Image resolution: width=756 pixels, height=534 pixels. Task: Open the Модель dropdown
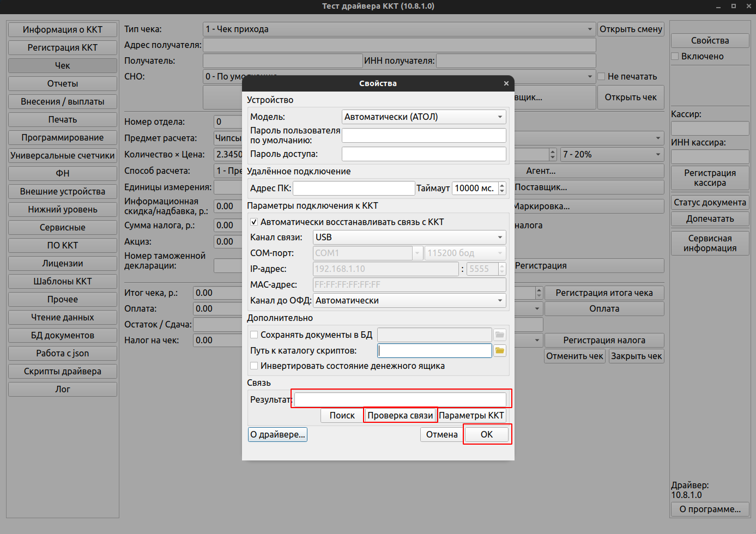click(424, 117)
